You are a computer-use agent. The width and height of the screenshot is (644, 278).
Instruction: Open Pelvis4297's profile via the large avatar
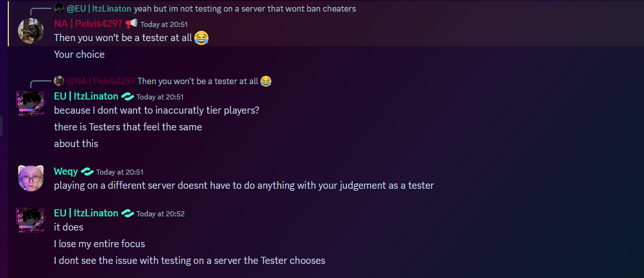click(30, 31)
